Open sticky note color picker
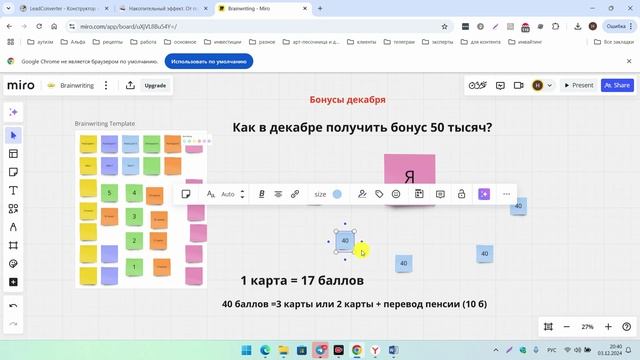 pyautogui.click(x=337, y=194)
